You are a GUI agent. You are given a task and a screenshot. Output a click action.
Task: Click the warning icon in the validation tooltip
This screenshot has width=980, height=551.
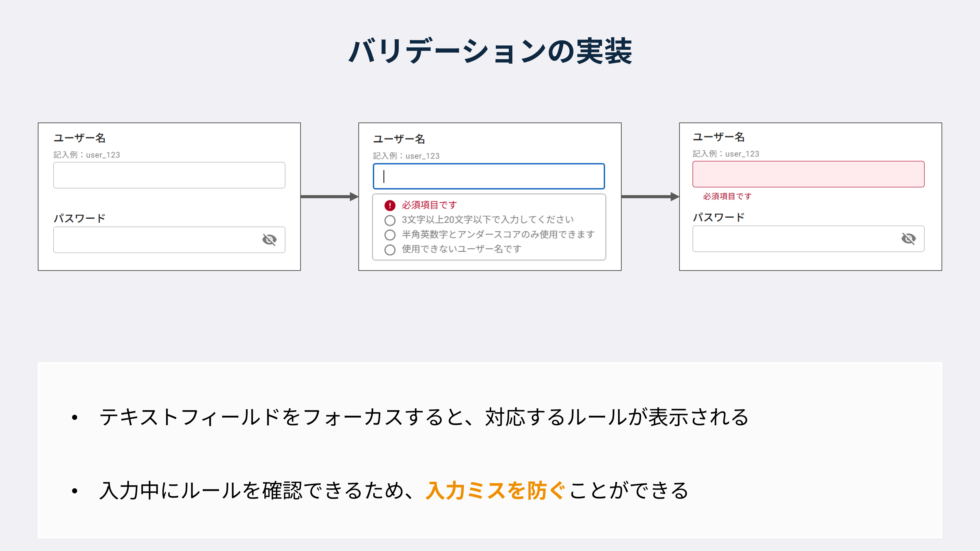pyautogui.click(x=389, y=205)
